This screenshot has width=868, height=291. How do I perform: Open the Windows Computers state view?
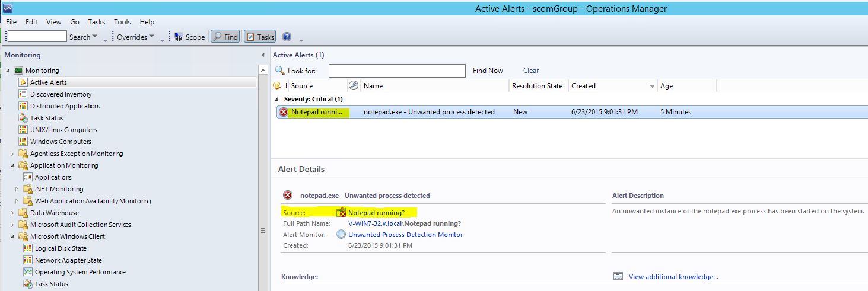(61, 142)
